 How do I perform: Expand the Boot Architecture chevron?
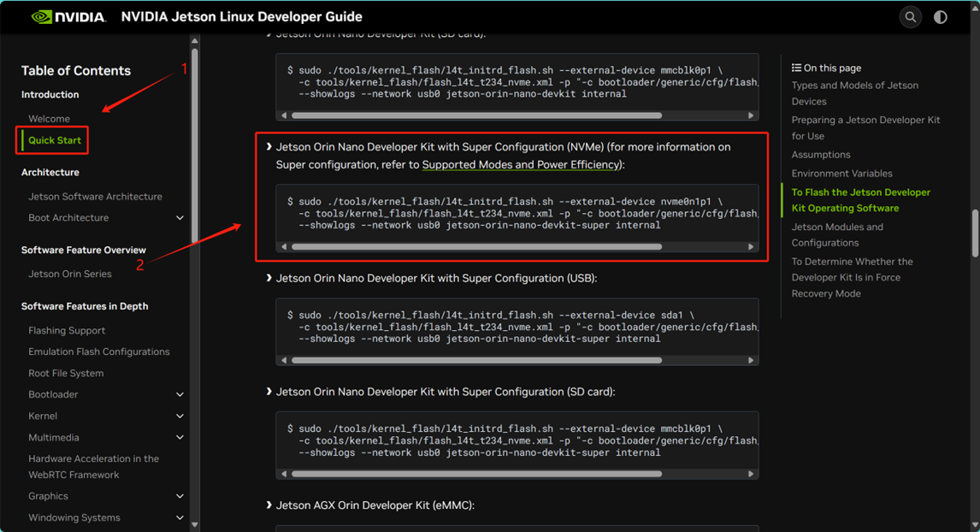[180, 218]
